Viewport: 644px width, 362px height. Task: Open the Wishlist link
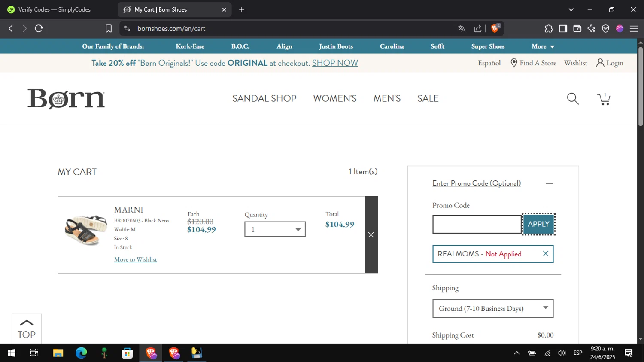pos(576,63)
